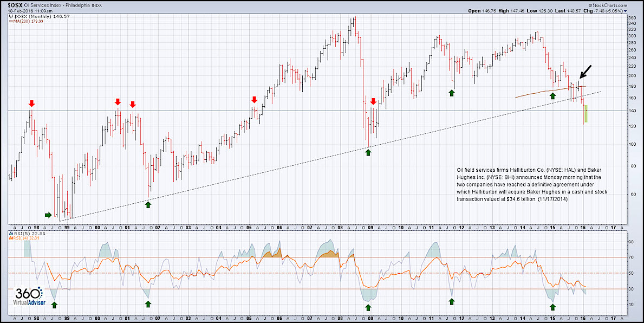This screenshot has height=323, width=644.
Task: Click year 16 on price panel time axis
Action: [582, 227]
